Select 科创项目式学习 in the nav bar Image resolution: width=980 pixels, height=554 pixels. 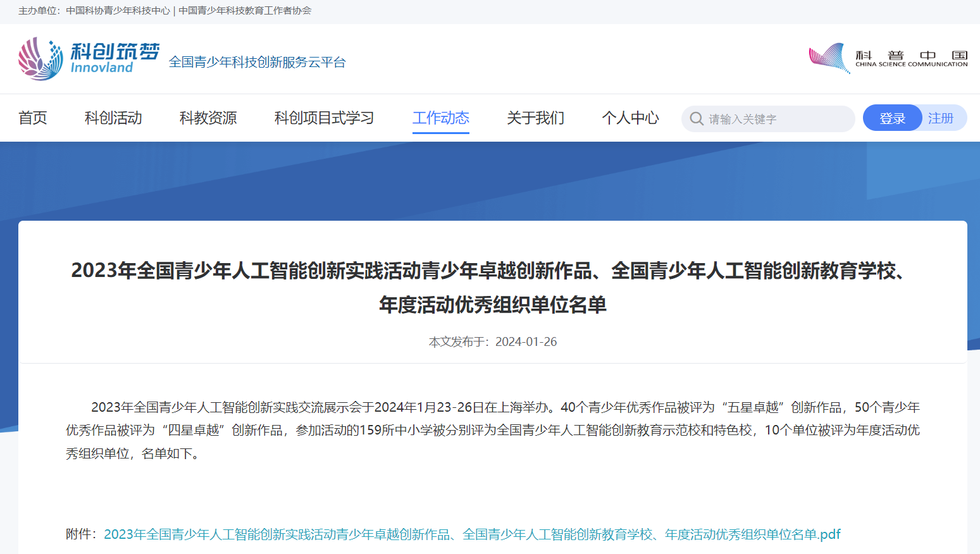pos(324,118)
